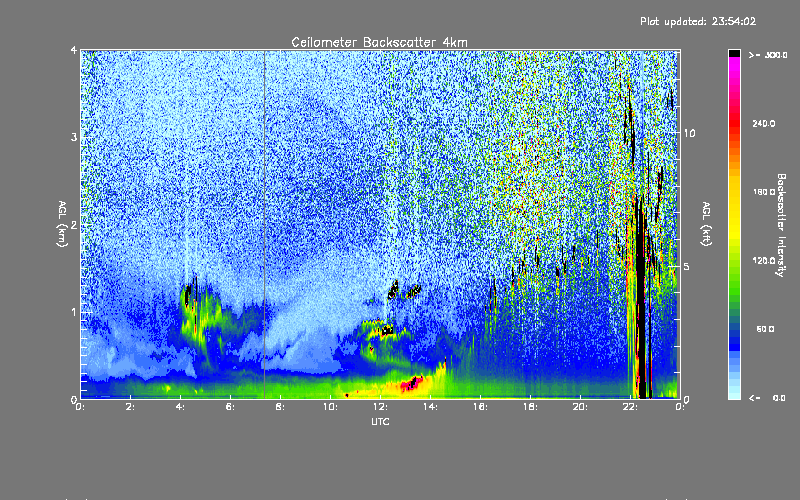The image size is (800, 500).
Task: Click the 'AGL (km)' axis label
Action: 62,224
